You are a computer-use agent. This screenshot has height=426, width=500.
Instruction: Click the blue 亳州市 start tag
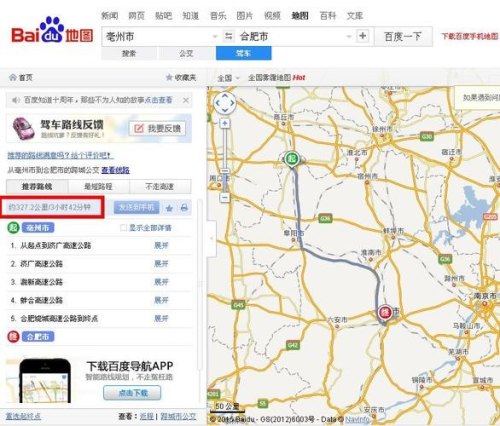pos(38,228)
